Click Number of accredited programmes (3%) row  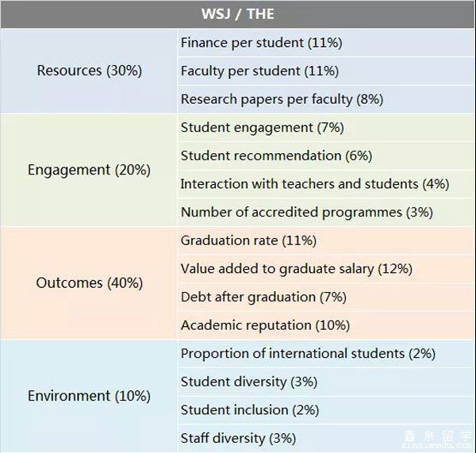click(x=326, y=212)
